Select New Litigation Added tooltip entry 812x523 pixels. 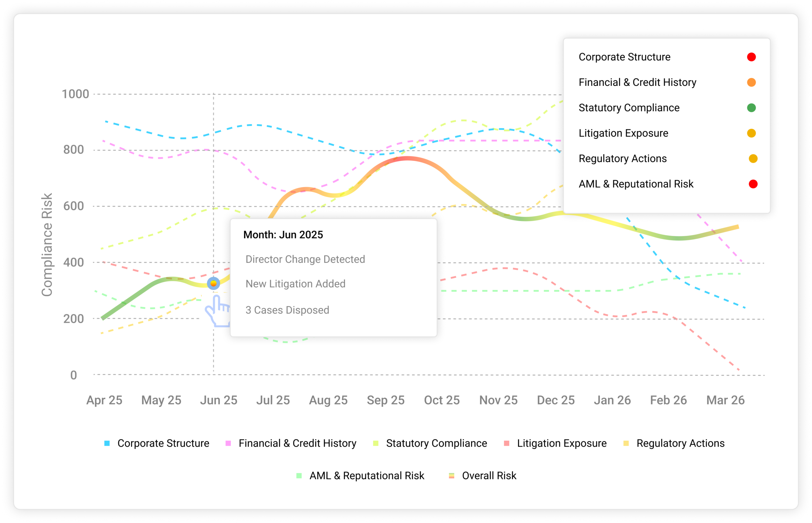pos(295,284)
